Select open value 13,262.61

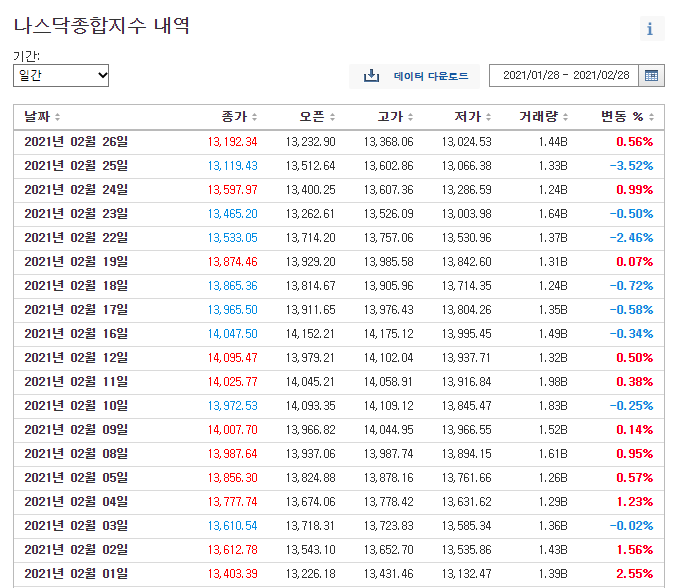pos(310,214)
